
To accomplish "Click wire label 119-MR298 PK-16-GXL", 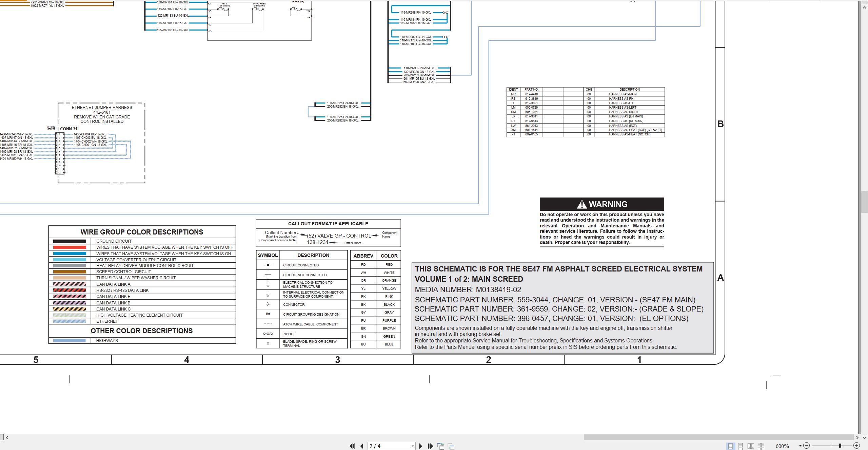I will [416, 13].
